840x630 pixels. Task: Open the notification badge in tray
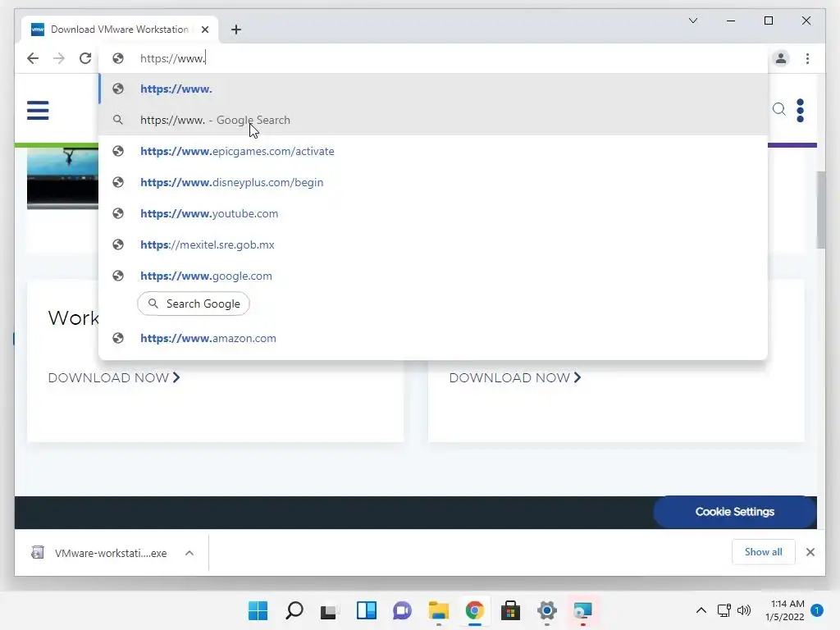[x=816, y=610]
